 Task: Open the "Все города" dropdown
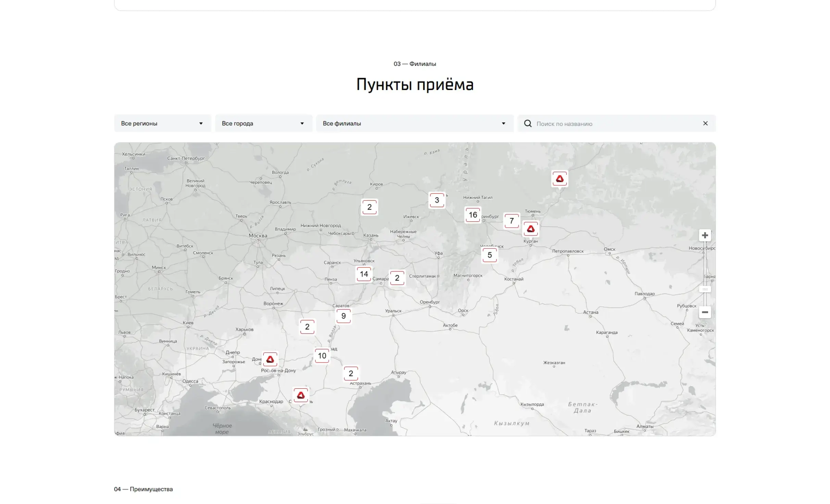click(263, 123)
